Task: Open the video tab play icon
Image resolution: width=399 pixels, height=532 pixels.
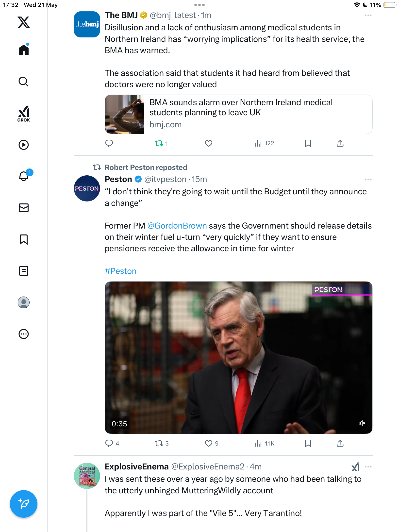Action: [24, 145]
